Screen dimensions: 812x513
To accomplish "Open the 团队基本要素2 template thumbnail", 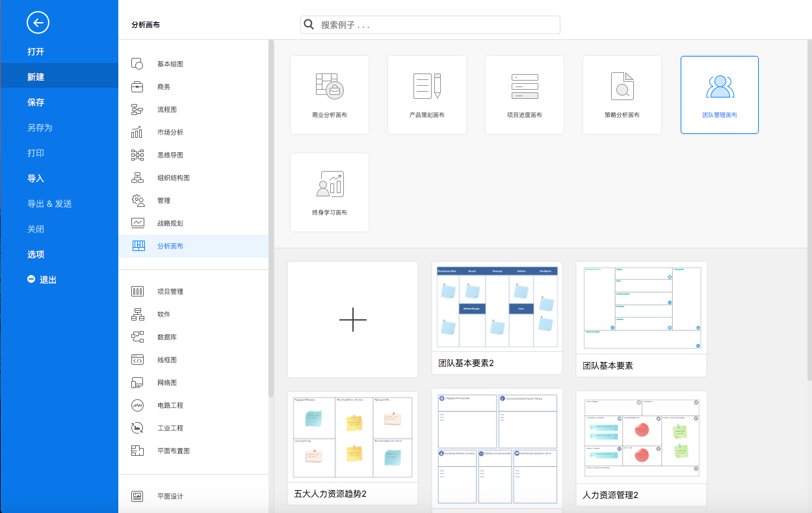I will click(497, 318).
